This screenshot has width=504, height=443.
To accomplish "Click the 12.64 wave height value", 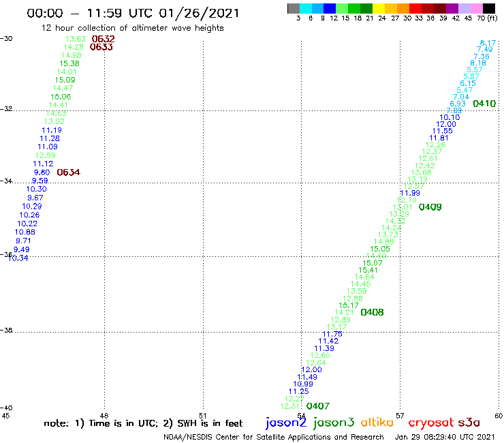I will pyautogui.click(x=316, y=363).
